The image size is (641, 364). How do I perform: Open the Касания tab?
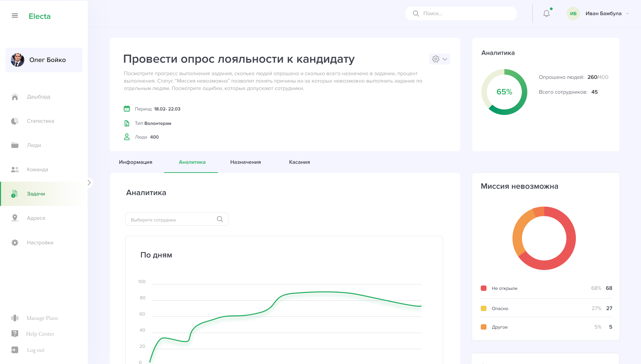(x=299, y=162)
